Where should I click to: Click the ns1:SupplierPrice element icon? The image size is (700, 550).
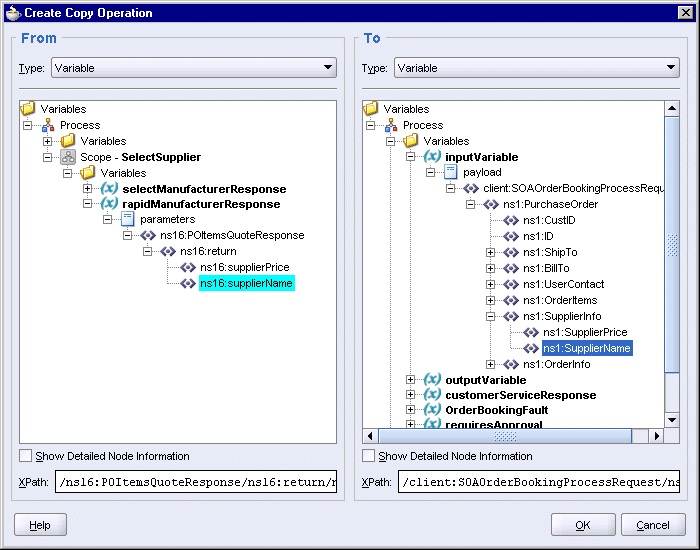[531, 333]
